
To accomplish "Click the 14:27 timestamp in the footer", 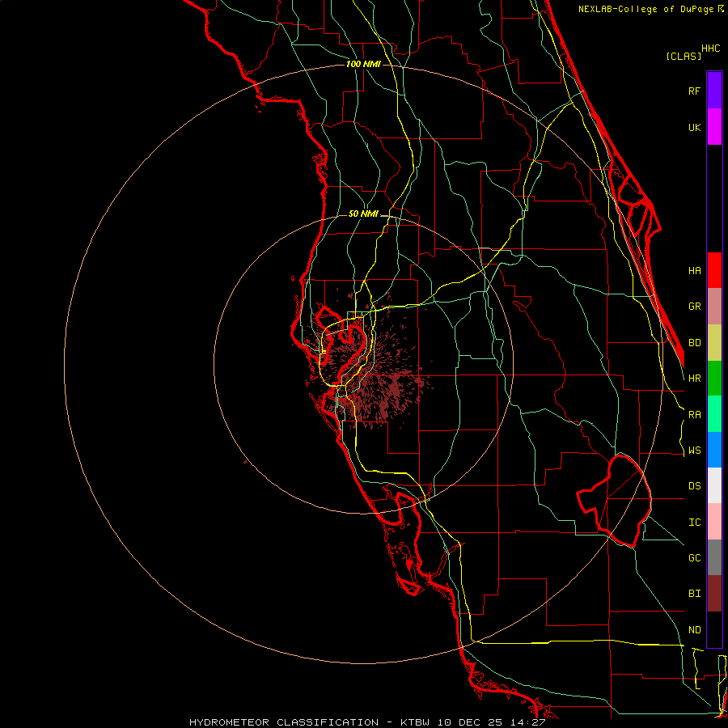I will [x=530, y=722].
